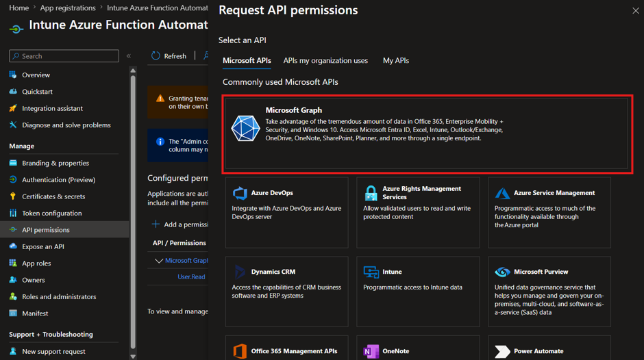Click the Intune Azure Function app title icon

click(x=16, y=29)
